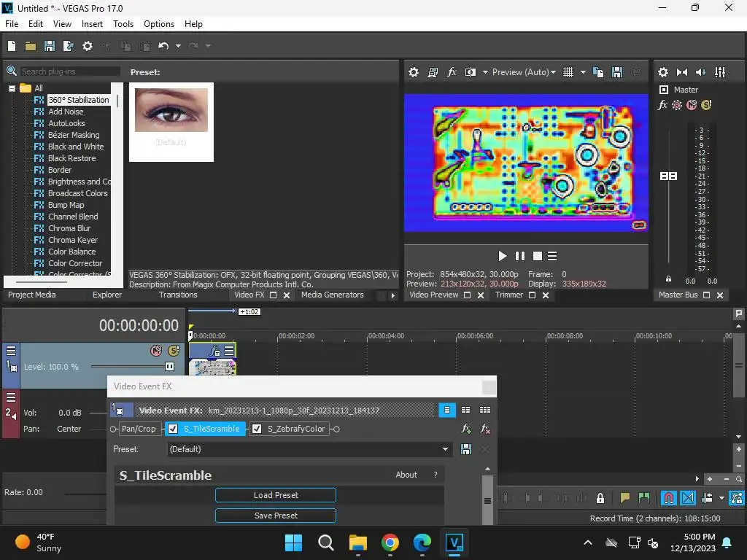Screen dimensions: 747x560
Task: Click single-column view icon in Video Event FX
Action: click(447, 410)
